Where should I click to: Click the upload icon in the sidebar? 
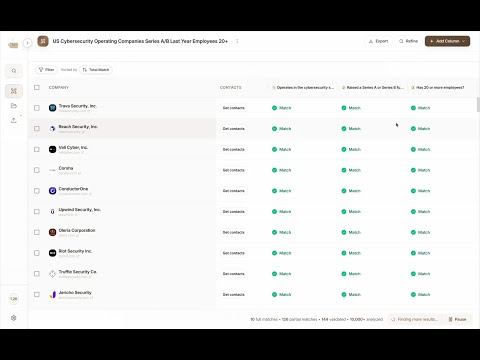[x=14, y=120]
